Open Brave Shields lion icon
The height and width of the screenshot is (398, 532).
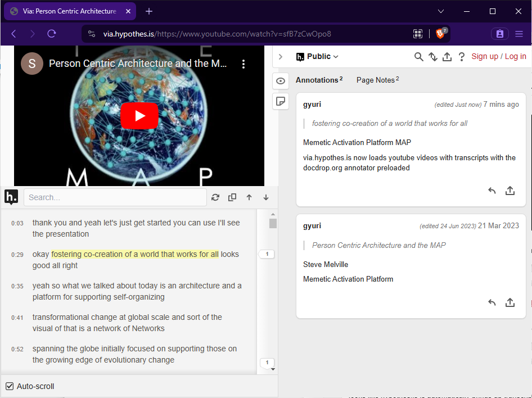(440, 34)
